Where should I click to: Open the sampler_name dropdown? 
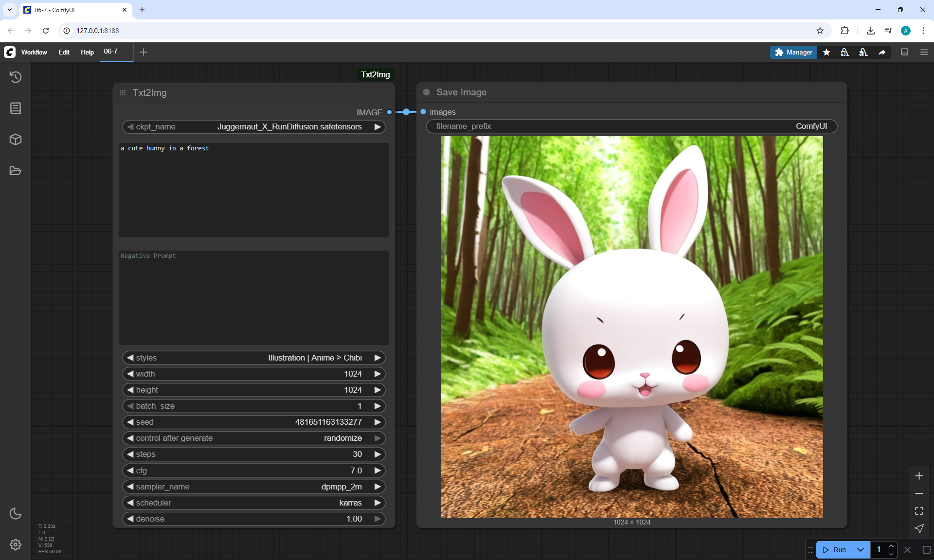coord(253,487)
